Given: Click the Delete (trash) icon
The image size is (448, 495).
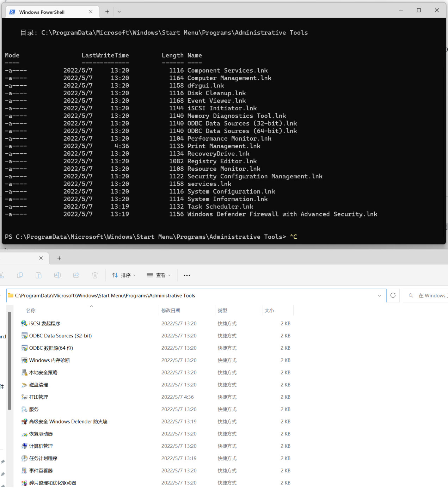Looking at the screenshot, I should [x=95, y=275].
